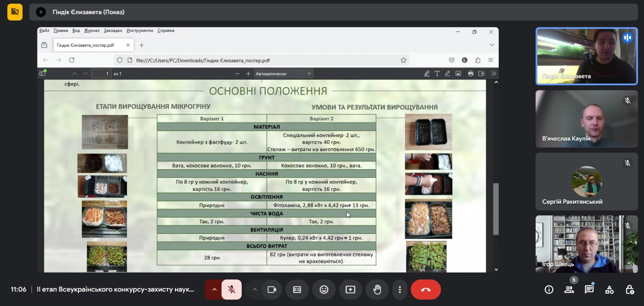This screenshot has width=644, height=306.
Task: Open the emoji reactions panel
Action: click(324, 289)
